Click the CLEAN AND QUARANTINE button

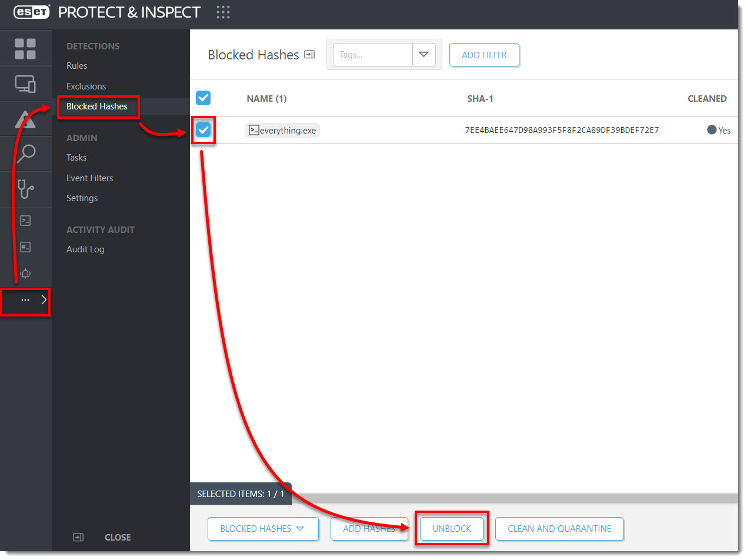(x=559, y=528)
